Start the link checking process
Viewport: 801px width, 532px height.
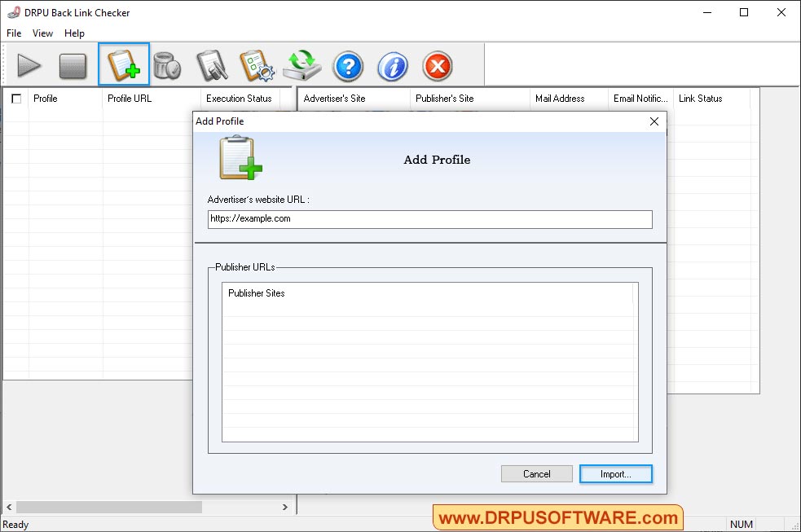point(29,66)
